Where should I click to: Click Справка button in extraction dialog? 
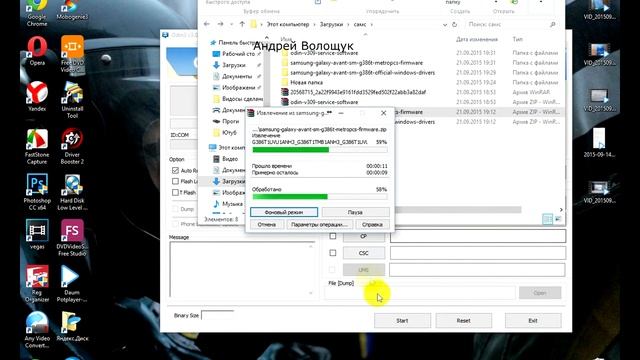(x=372, y=224)
